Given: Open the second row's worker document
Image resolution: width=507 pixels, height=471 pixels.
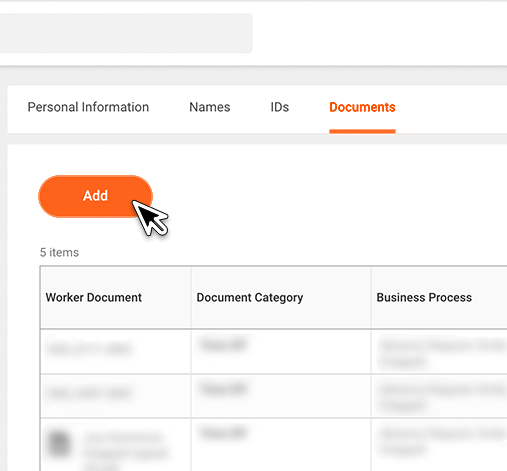Looking at the screenshot, I should tap(89, 393).
